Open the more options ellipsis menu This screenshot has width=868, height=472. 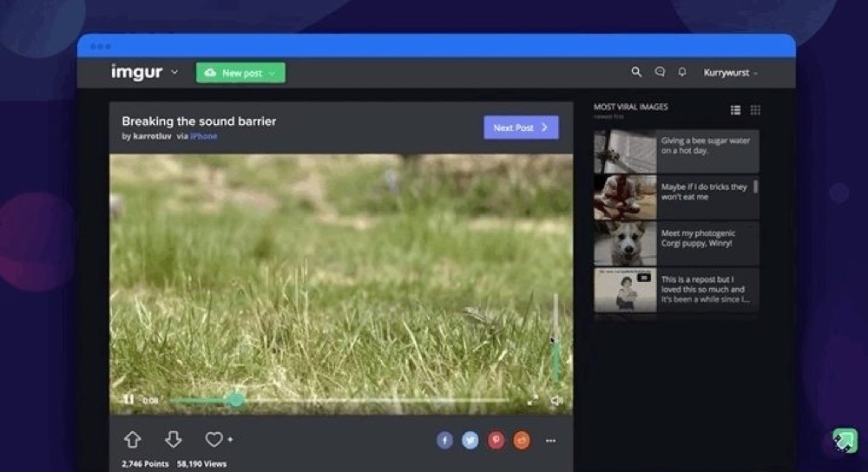[550, 441]
